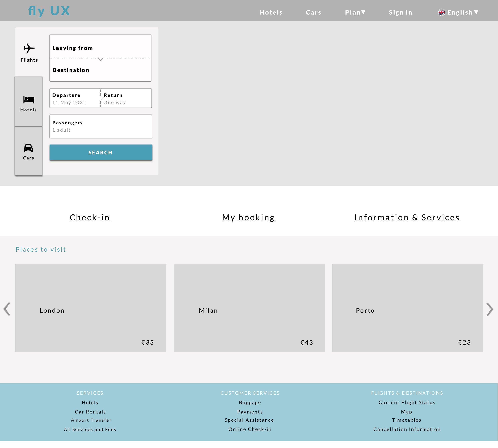Image resolution: width=498 pixels, height=448 pixels.
Task: Expand the Plan dropdown menu
Action: click(355, 12)
